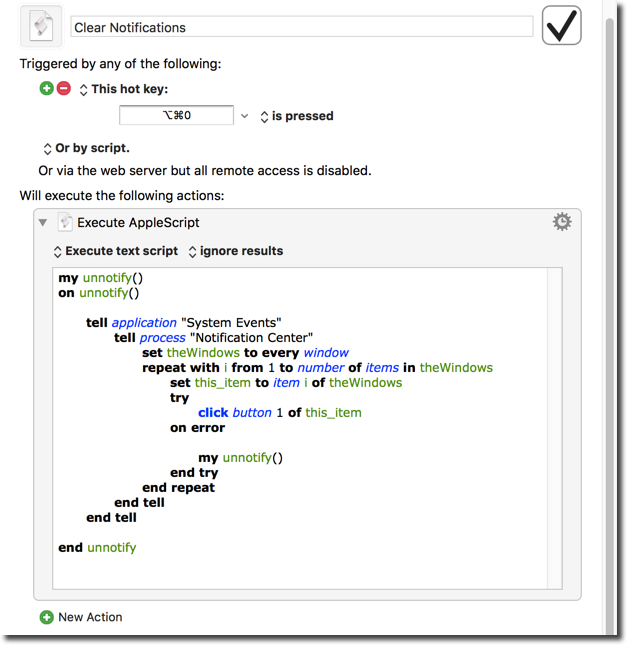
Task: Click the macro script icon beside name field
Action: click(41, 26)
